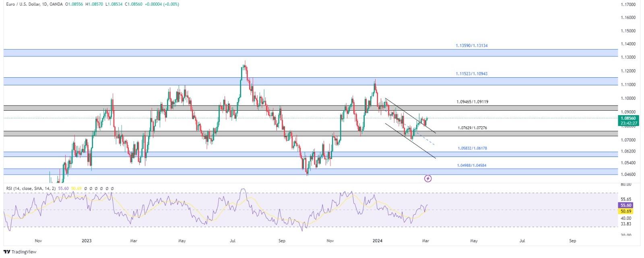
Task: Click purple 55.60 value in RSI legend
Action: point(63,188)
